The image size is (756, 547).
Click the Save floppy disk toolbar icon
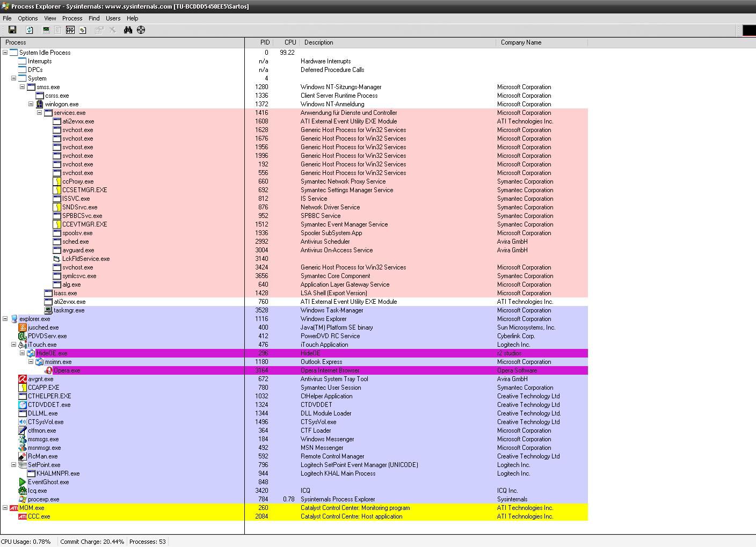coord(12,30)
